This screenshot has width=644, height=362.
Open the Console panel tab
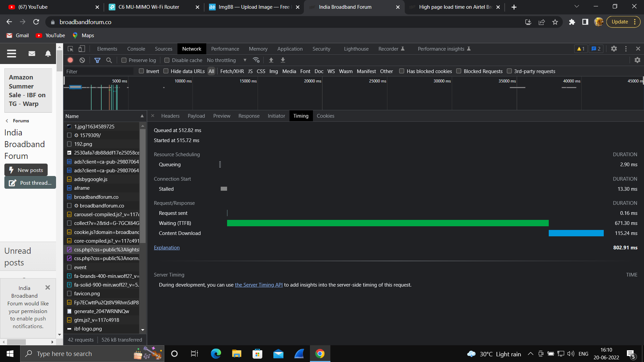coord(136,49)
